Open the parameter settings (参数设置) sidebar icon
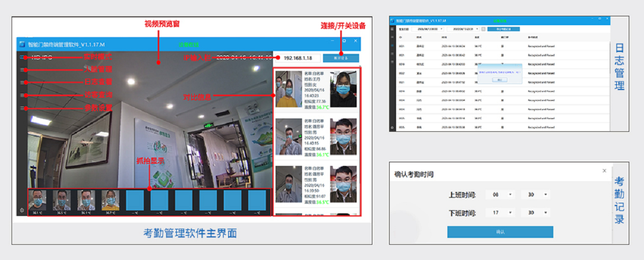 click(22, 108)
